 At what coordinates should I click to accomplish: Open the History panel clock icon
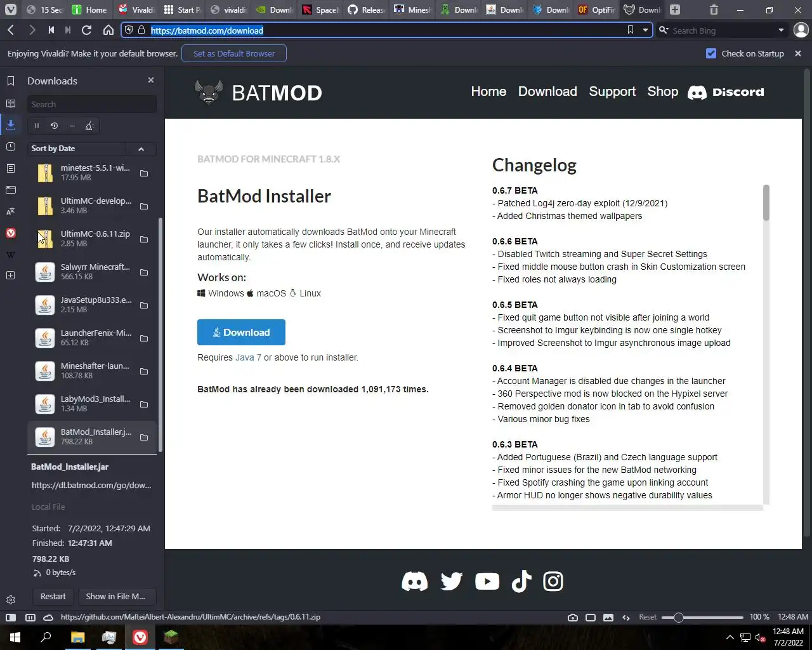tap(11, 147)
